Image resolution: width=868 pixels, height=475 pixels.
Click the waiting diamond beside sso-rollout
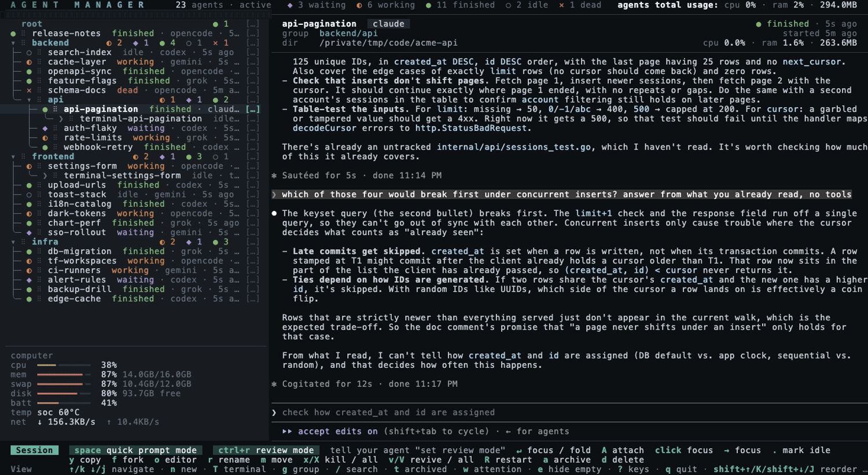click(29, 233)
